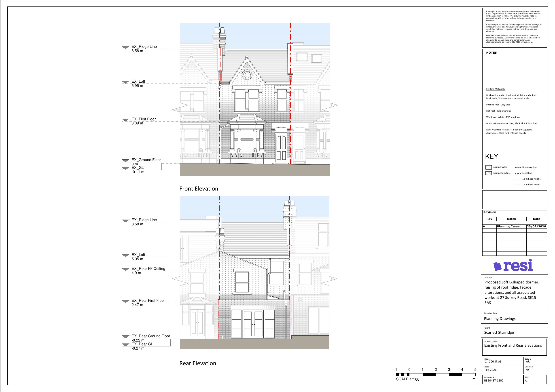
Task: Click the EX_First Floor level marker triangle
Action: click(x=125, y=120)
